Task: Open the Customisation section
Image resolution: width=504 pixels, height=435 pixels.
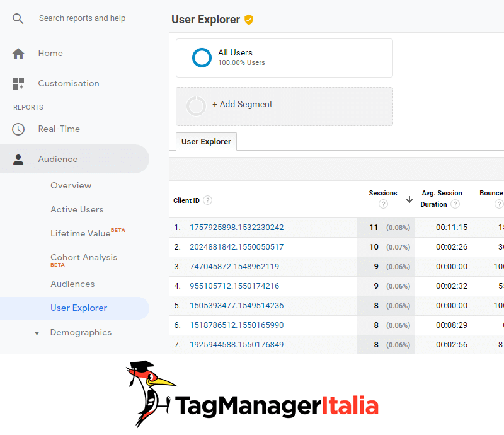Action: coord(69,83)
